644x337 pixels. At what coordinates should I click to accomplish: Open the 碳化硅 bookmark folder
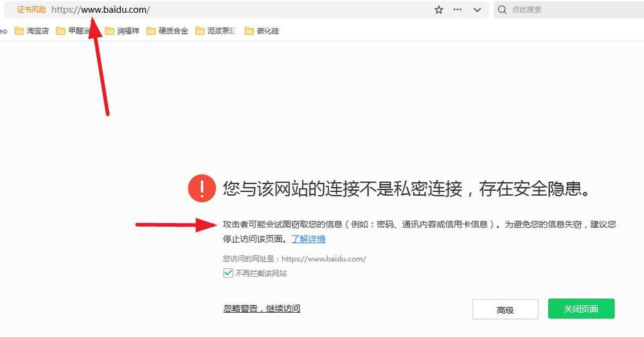pos(262,31)
